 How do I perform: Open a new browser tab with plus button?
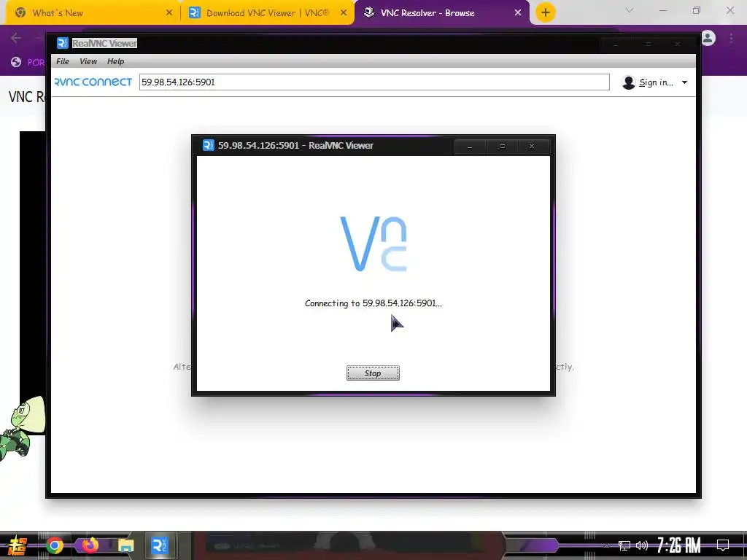tap(546, 12)
